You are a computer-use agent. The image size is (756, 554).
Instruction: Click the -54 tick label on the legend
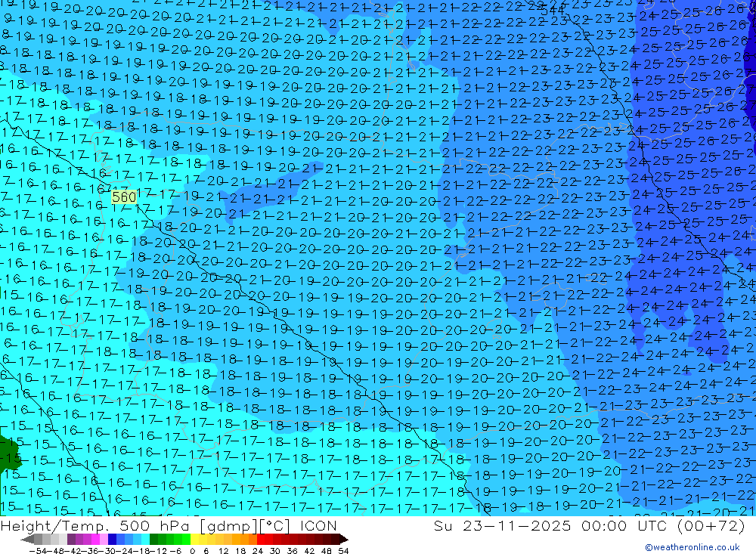[38, 551]
